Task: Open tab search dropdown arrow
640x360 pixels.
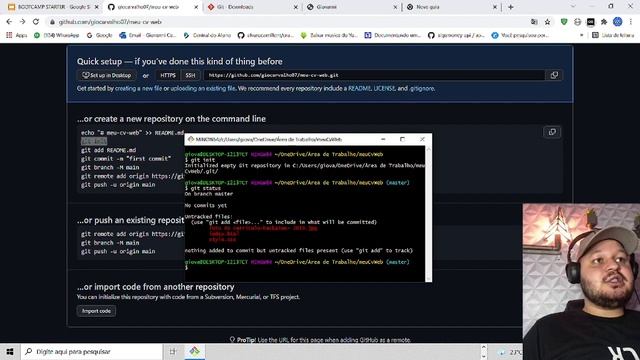Action: [x=573, y=7]
